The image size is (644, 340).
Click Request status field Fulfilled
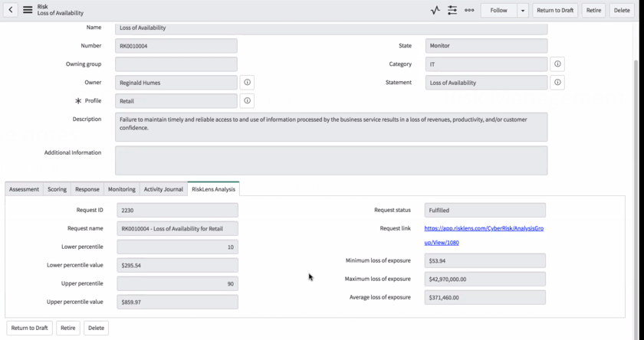(x=485, y=210)
